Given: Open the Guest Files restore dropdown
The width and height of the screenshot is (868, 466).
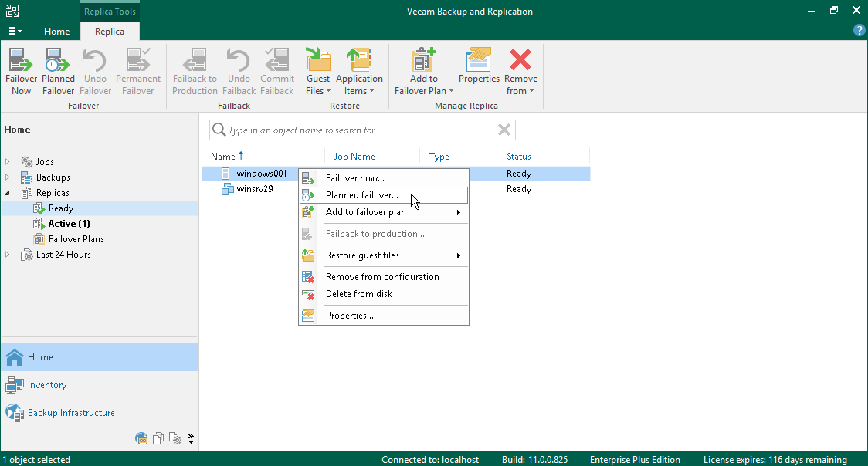Looking at the screenshot, I should tap(318, 72).
